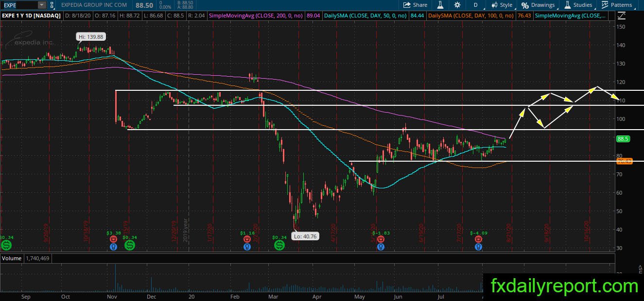Click the blue lightbulb under $1.16 earnings
644x301 pixels.
click(247, 247)
